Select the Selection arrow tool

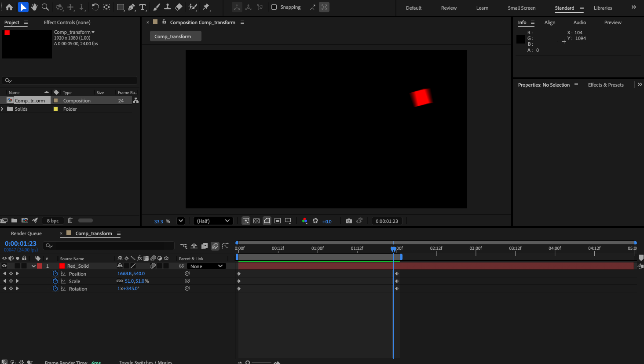(x=23, y=7)
